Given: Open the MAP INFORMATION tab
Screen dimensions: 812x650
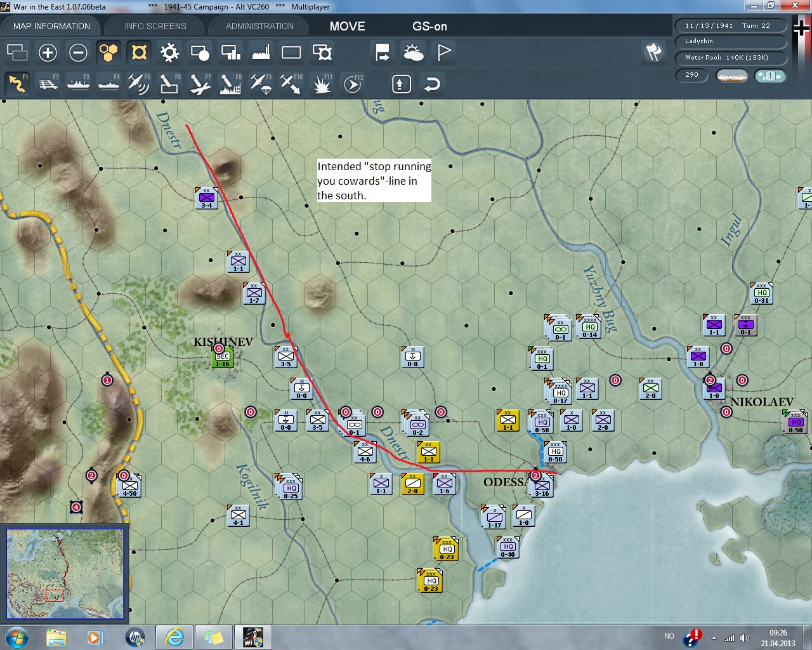Looking at the screenshot, I should tap(51, 26).
